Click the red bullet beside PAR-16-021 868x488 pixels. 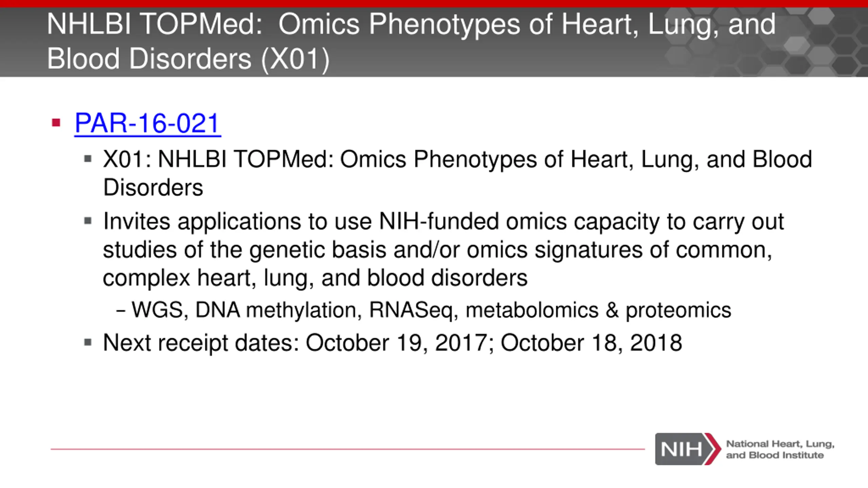tap(56, 122)
